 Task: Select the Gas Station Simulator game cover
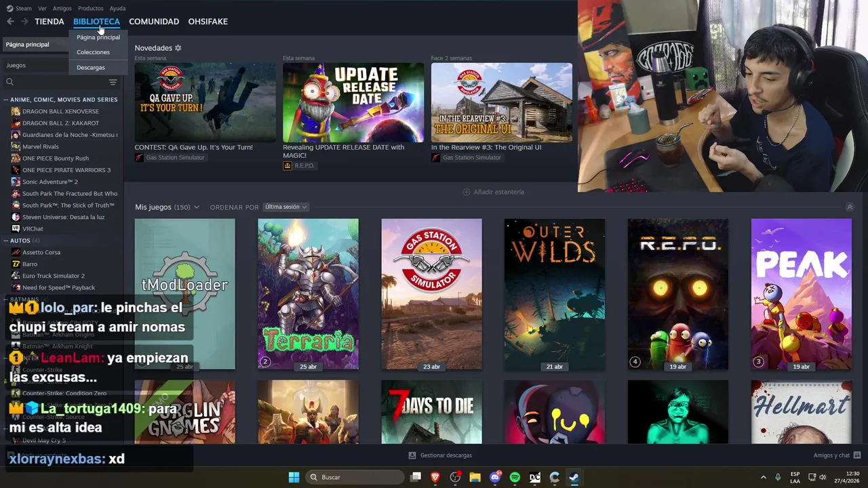431,294
